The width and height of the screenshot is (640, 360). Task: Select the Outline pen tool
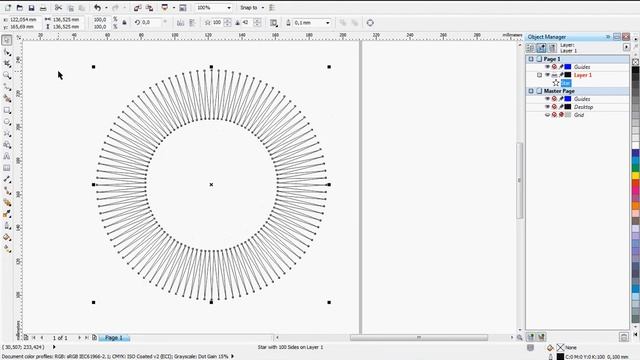click(7, 226)
